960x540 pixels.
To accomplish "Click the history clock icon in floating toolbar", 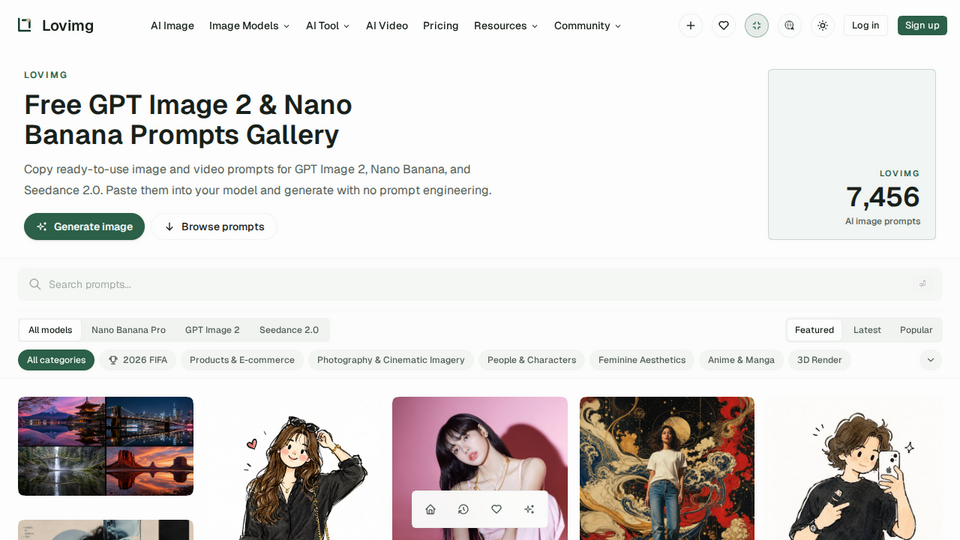I will click(463, 509).
